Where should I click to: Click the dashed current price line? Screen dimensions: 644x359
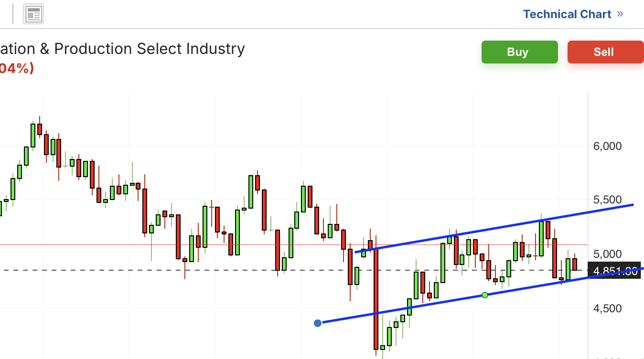click(143, 270)
